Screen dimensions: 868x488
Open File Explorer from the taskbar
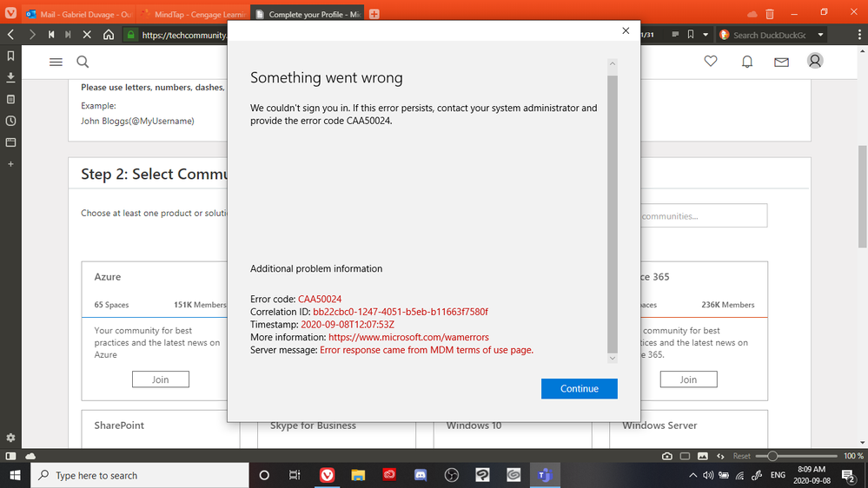tap(358, 475)
